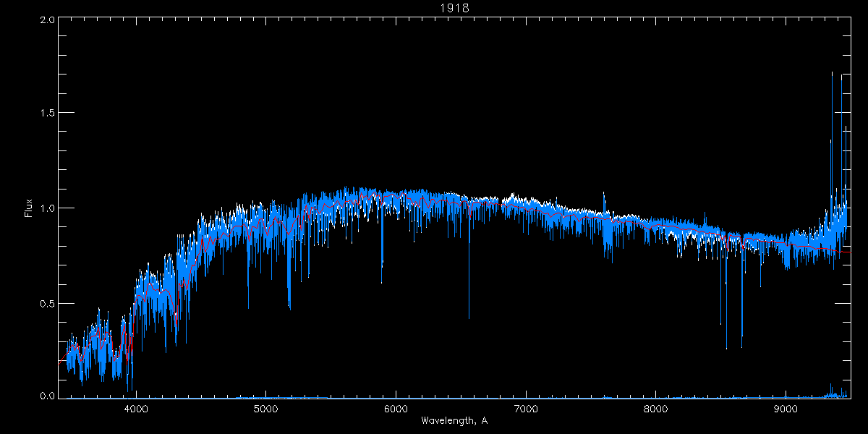Click the x-axis tick label 7000

(526, 409)
